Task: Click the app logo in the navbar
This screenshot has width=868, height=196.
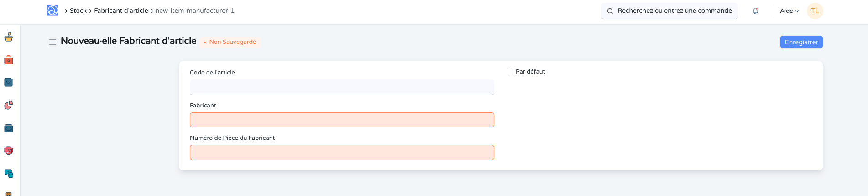Action: point(53,10)
